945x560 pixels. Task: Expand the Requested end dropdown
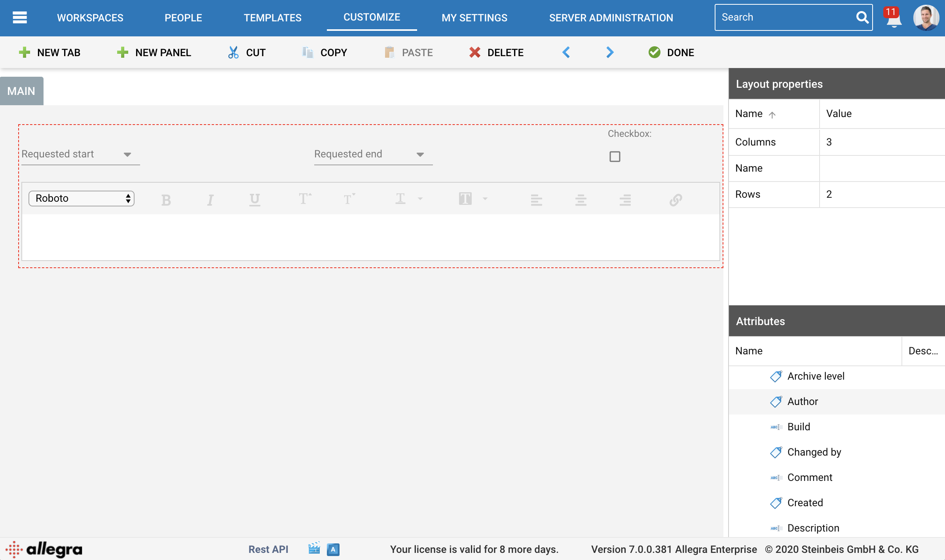(420, 155)
